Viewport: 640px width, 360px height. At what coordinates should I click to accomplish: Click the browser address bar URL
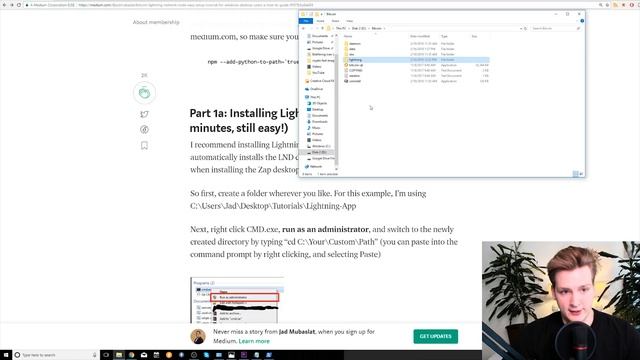coord(196,5)
